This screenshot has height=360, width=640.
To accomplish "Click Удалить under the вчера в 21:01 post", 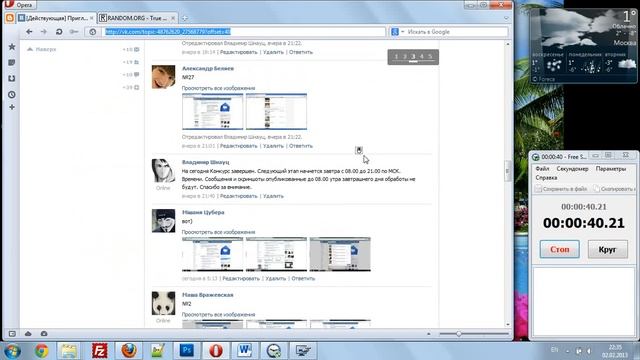I will point(273,146).
